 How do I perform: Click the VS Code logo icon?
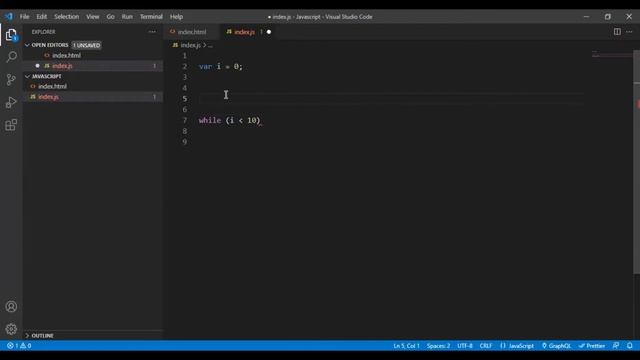click(9, 17)
